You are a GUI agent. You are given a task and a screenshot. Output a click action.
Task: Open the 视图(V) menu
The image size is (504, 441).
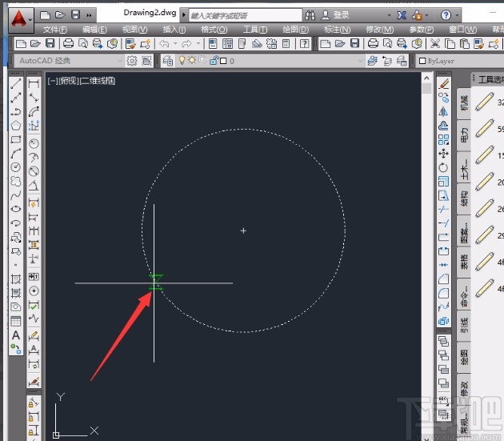(x=134, y=30)
